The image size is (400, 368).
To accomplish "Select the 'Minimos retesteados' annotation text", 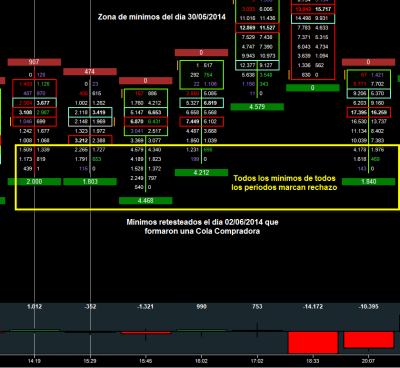I will tap(202, 227).
